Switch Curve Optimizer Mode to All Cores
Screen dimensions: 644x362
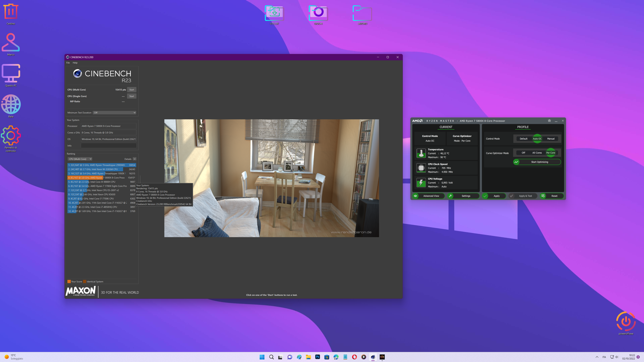(x=537, y=153)
